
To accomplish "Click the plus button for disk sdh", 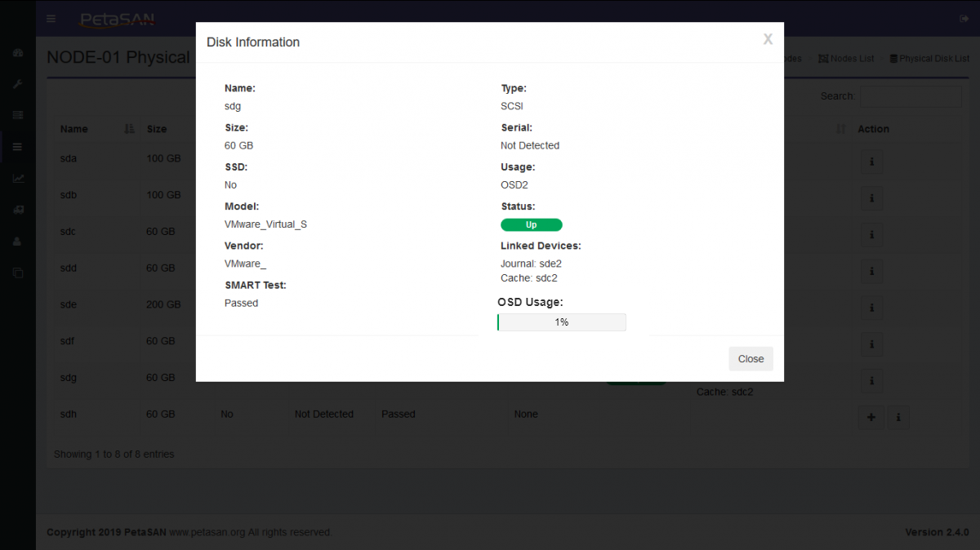I will click(871, 417).
